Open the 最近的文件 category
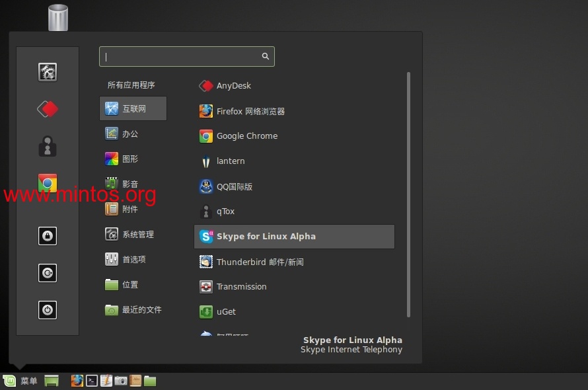This screenshot has height=390, width=588. click(x=133, y=309)
